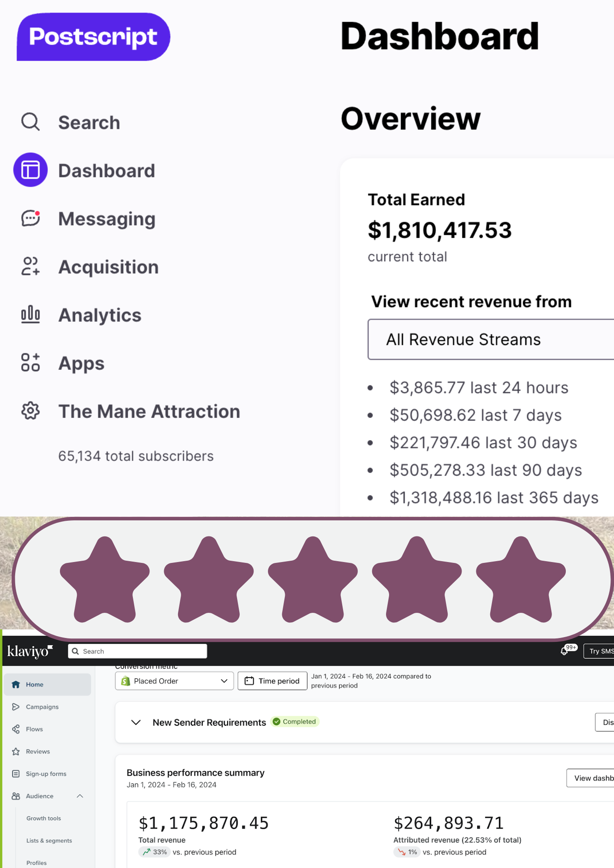
Task: Open the Placed Order conversion metric dropdown
Action: (174, 681)
